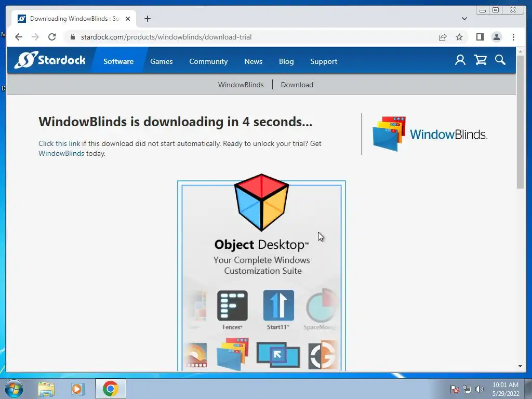Share this page via share icon
The width and height of the screenshot is (532, 399).
443,37
